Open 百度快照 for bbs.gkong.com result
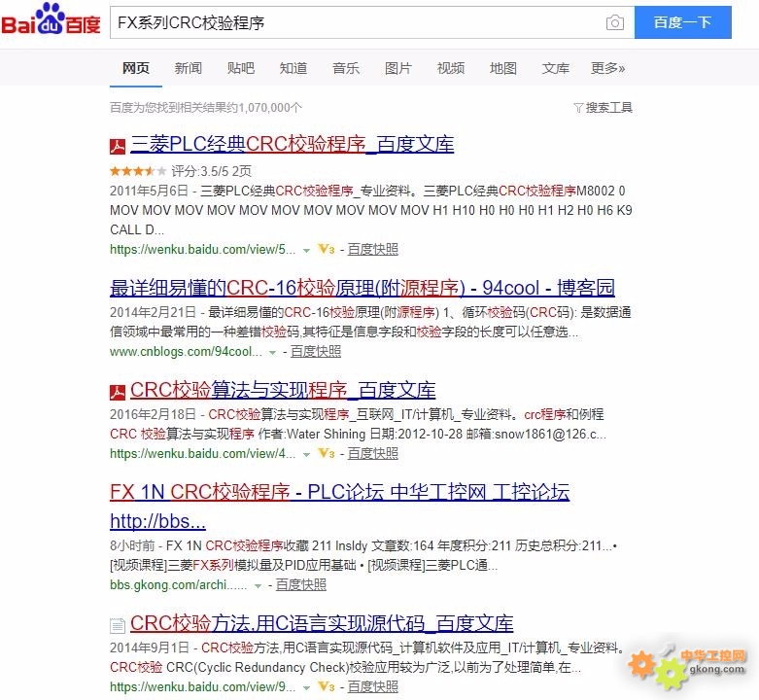The width and height of the screenshot is (759, 700). click(301, 584)
